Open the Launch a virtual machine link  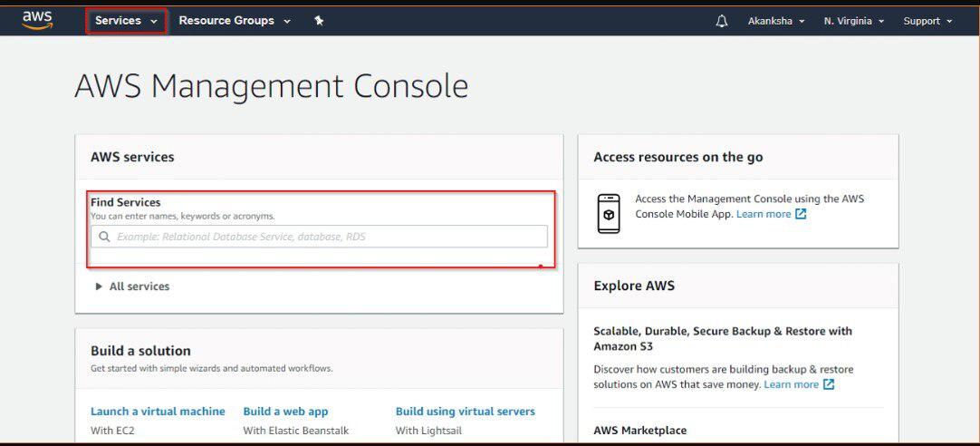158,412
